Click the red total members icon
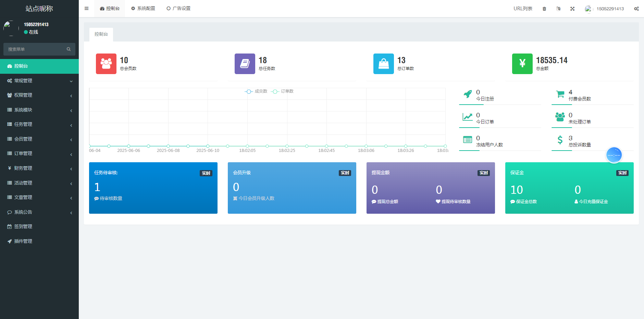This screenshot has width=644, height=319. pos(106,64)
